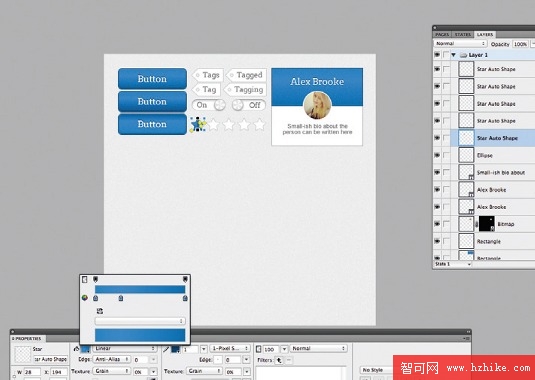
Task: Open the Linear fill type dropdown
Action: (125, 349)
